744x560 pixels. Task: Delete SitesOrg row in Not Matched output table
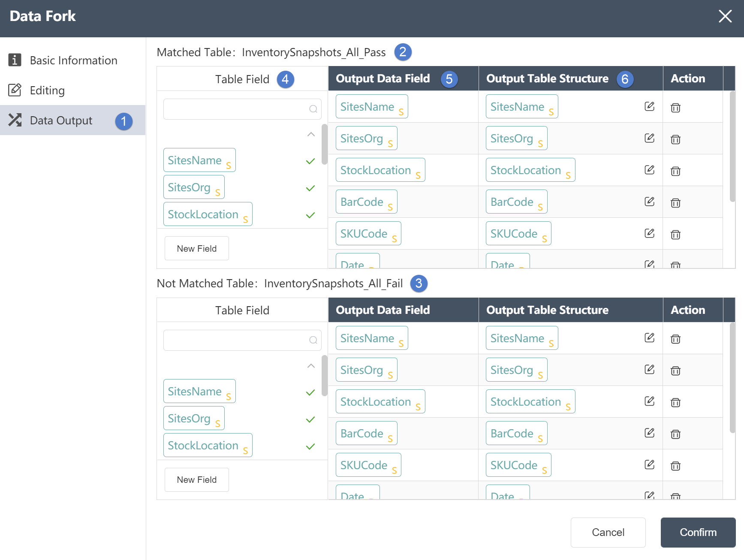(675, 371)
